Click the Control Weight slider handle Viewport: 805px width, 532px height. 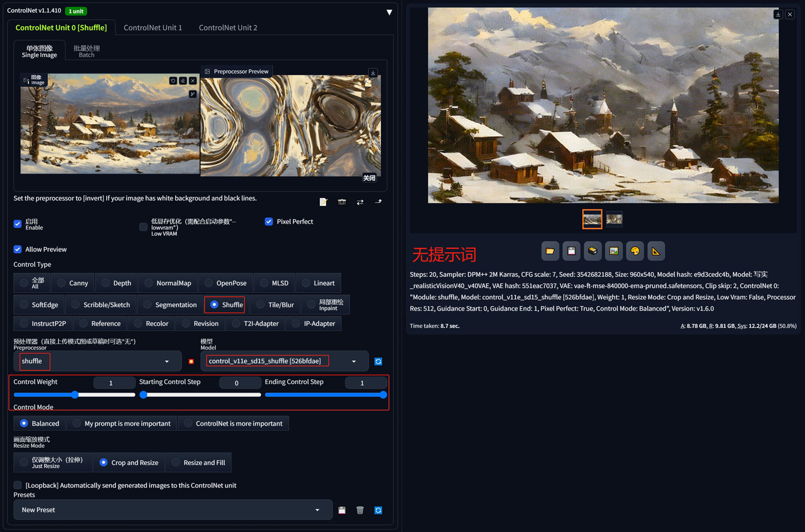(75, 395)
